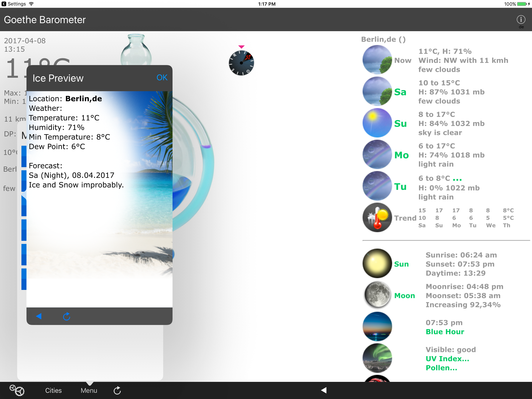Expand Pollen details
Screen dimensions: 532x399
(441, 368)
